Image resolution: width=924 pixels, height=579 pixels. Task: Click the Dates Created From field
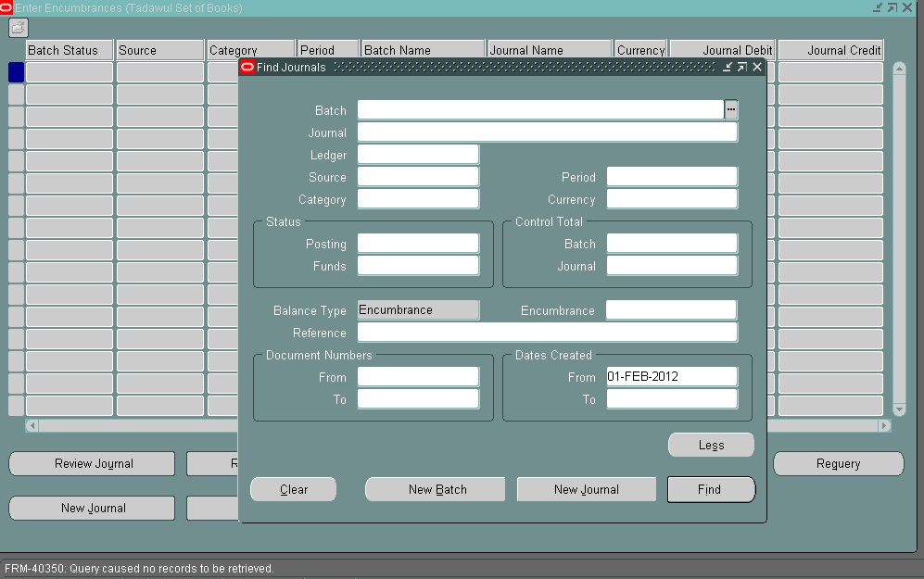tap(672, 377)
